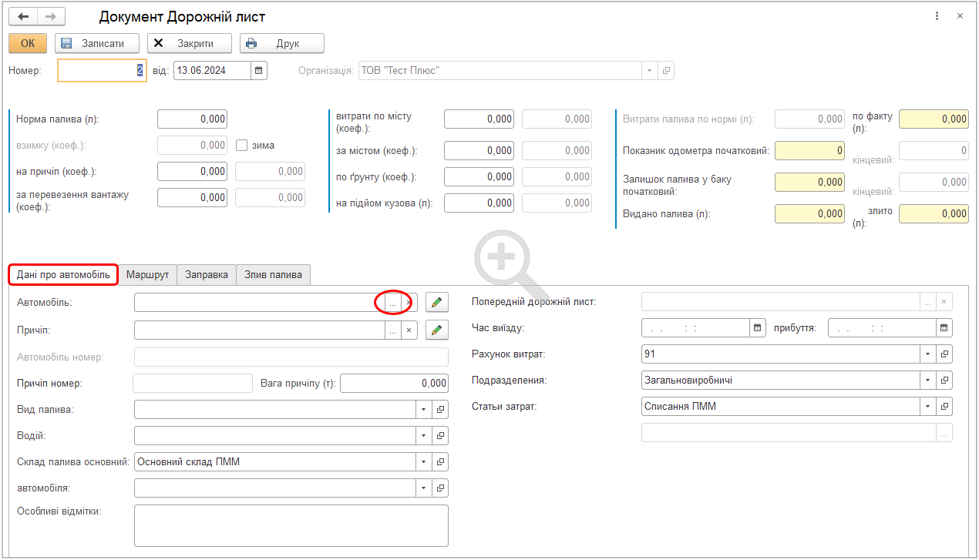
Task: Open the автомобіля warehouse linked item icon
Action: [x=440, y=488]
